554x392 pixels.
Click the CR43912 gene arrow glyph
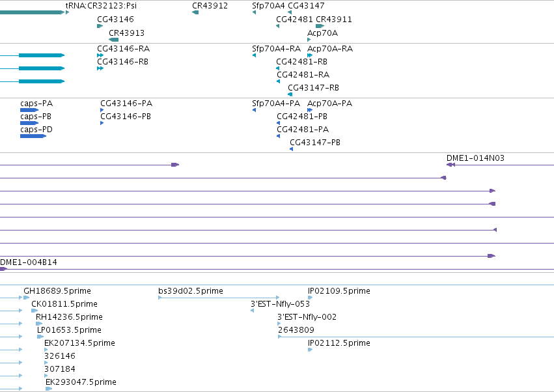195,12
